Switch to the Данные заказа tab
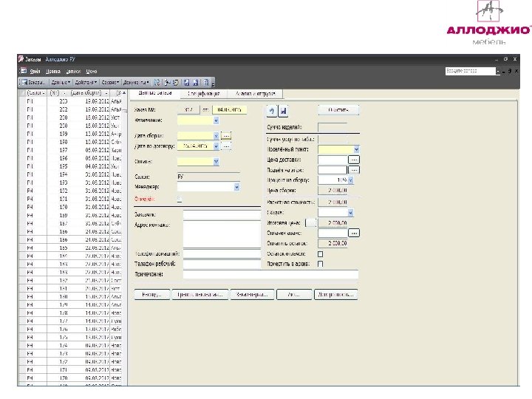 (x=154, y=93)
